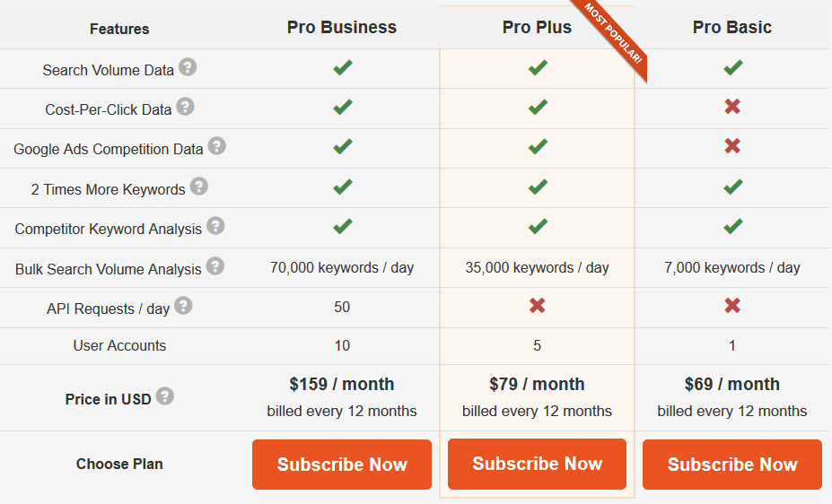Click Pro Basic red cross for Cost-Per-Click Data

[732, 107]
